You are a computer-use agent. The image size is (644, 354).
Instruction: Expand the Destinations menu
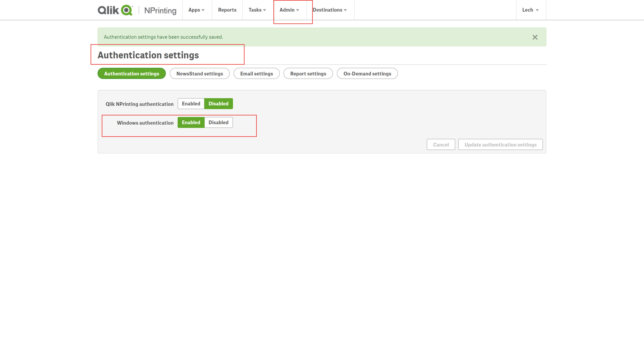tap(330, 10)
